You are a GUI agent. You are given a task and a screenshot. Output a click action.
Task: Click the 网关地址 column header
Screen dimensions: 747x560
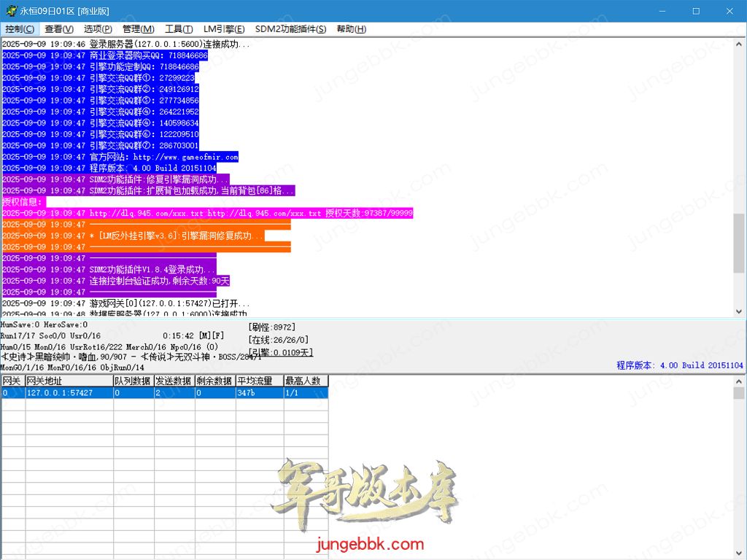pos(68,381)
